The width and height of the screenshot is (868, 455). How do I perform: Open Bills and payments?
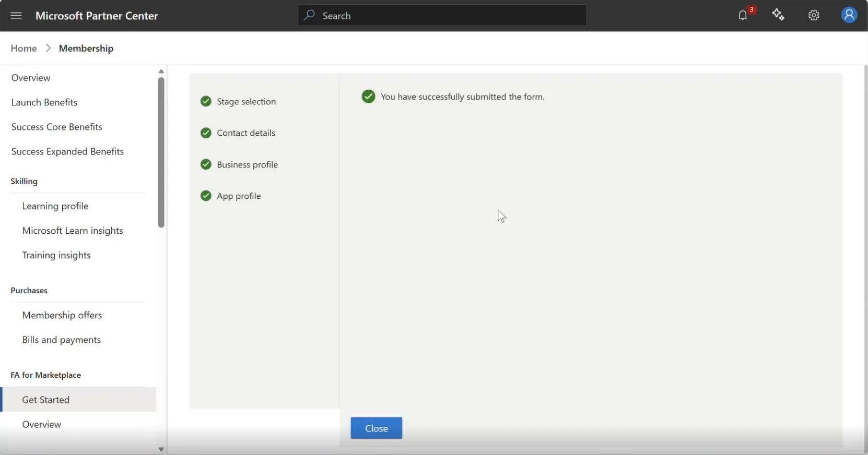click(x=62, y=340)
